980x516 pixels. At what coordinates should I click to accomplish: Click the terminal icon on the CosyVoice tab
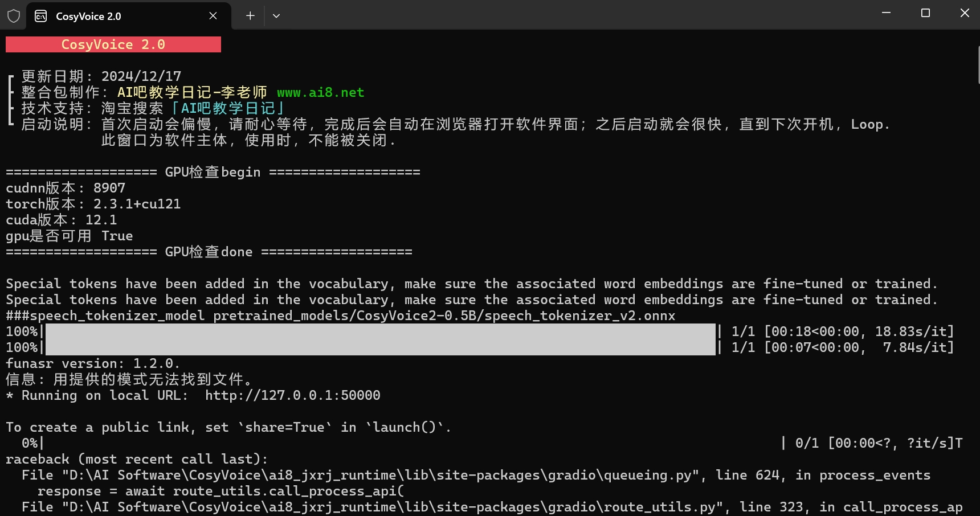[x=41, y=16]
